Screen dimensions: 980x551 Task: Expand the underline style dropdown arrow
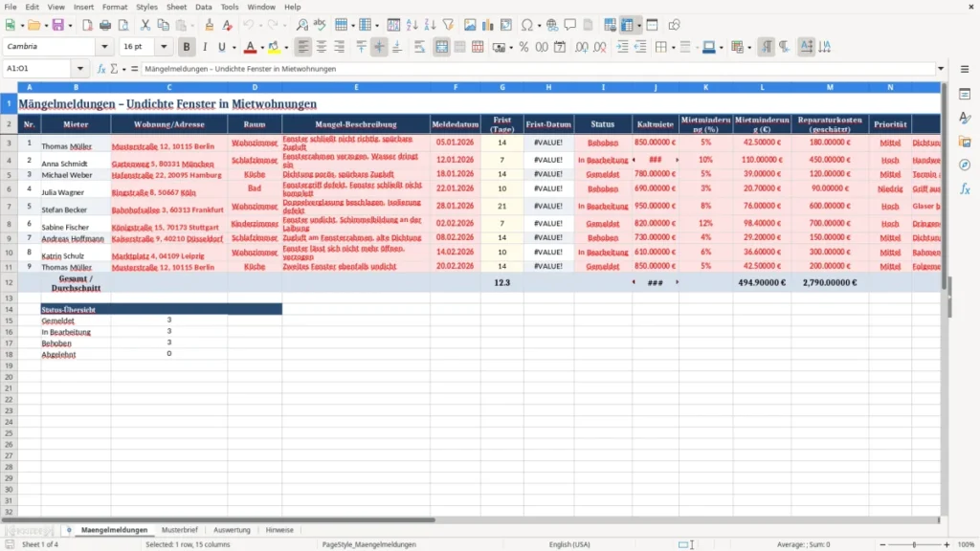point(234,47)
